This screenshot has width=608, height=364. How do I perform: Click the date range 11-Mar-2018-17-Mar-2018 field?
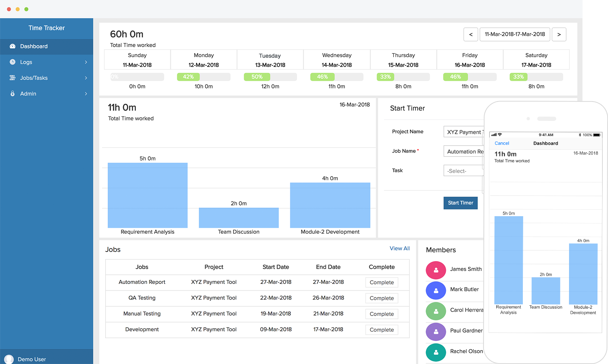click(515, 34)
